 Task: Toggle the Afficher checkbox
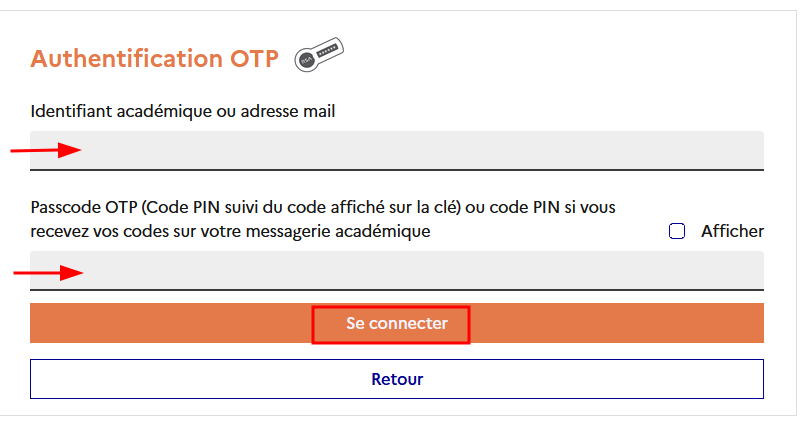click(677, 231)
